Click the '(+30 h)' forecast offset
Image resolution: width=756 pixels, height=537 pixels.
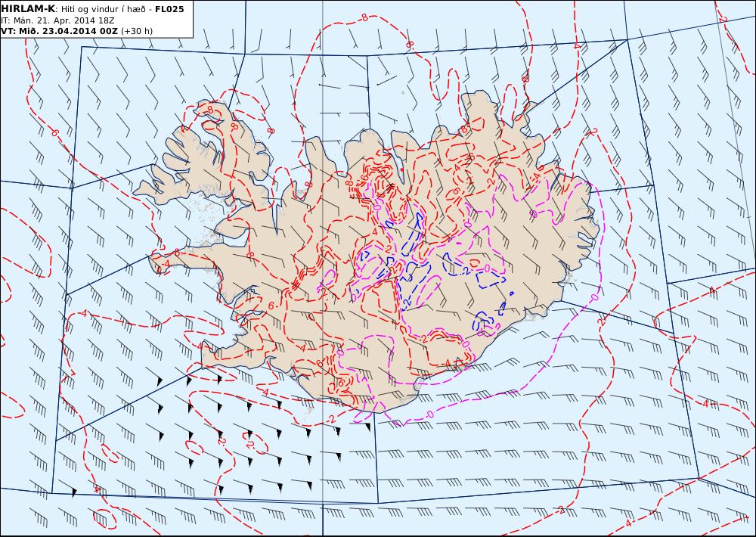[136, 31]
